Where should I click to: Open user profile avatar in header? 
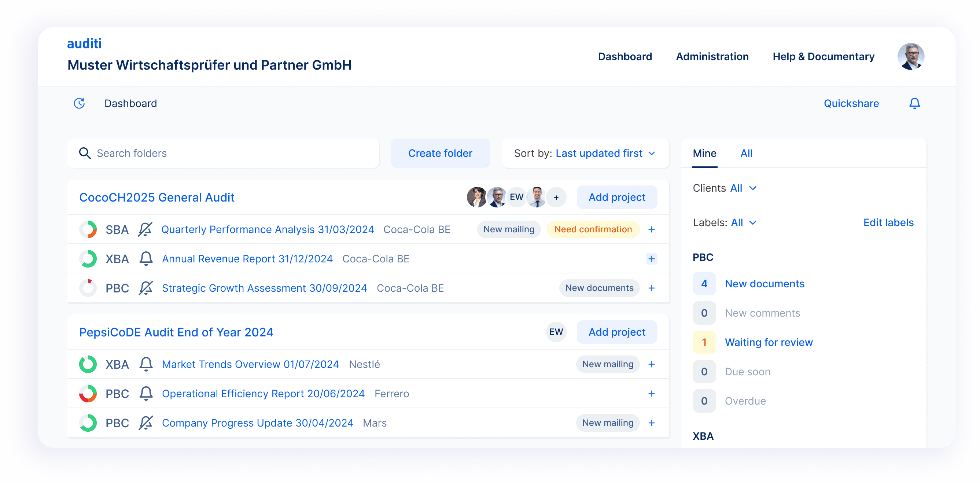click(x=910, y=57)
